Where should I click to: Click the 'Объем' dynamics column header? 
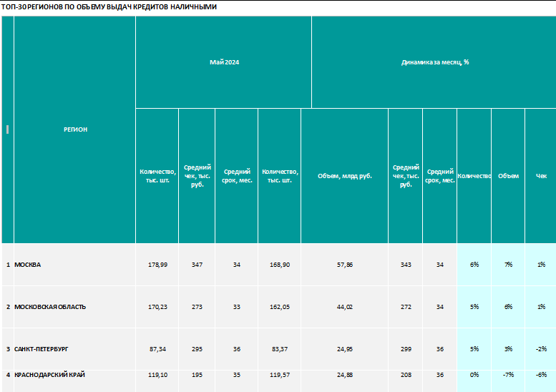click(508, 176)
